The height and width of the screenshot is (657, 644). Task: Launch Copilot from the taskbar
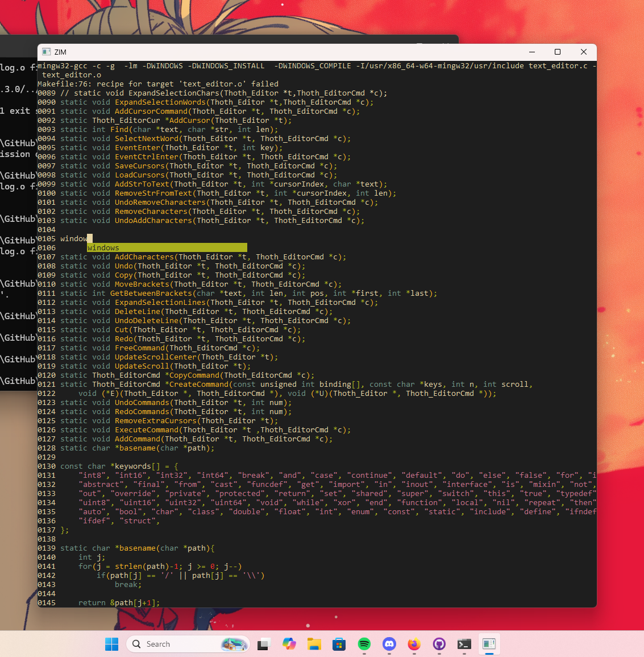[x=289, y=644]
